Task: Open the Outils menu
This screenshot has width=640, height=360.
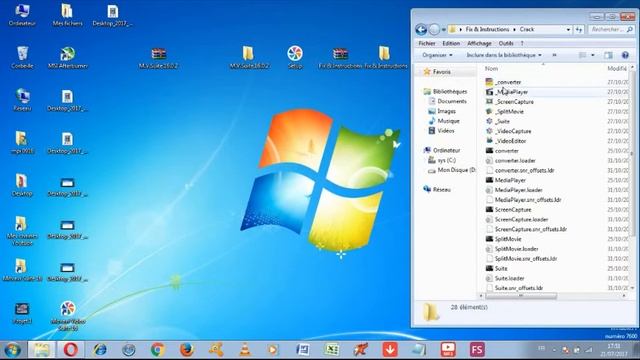Action: (506, 43)
